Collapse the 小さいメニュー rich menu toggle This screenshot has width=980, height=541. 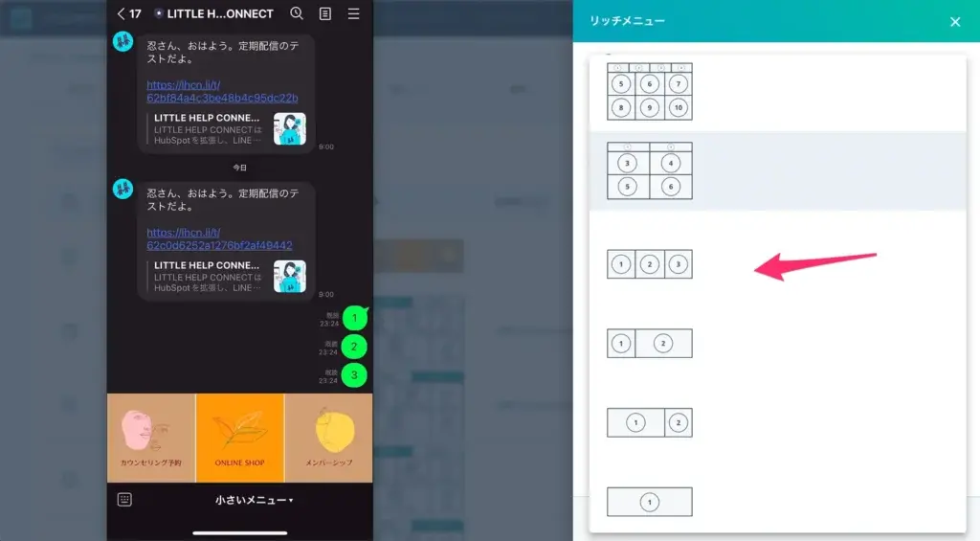pos(254,500)
